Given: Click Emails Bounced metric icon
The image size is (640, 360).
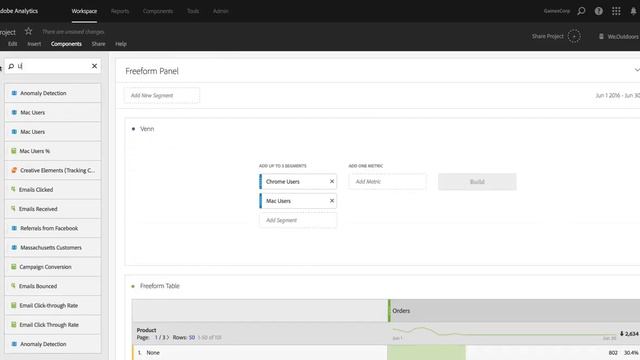Looking at the screenshot, I should pyautogui.click(x=13, y=286).
